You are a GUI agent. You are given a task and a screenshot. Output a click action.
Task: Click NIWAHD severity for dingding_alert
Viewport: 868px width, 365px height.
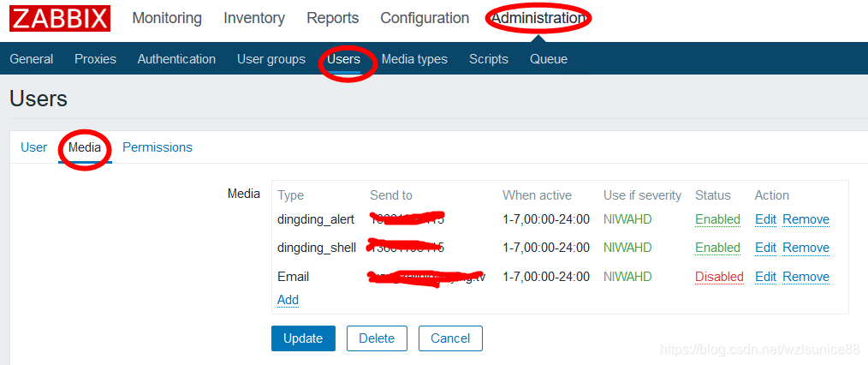click(x=627, y=219)
